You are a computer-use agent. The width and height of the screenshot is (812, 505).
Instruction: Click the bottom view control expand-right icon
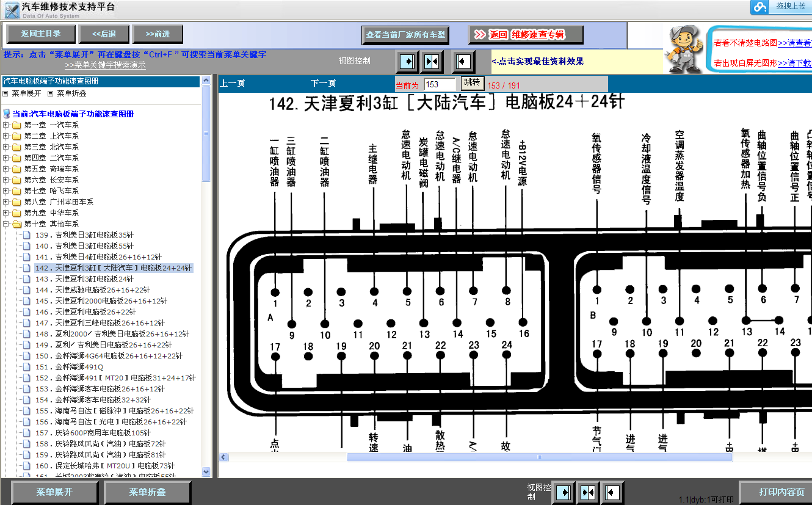point(564,492)
